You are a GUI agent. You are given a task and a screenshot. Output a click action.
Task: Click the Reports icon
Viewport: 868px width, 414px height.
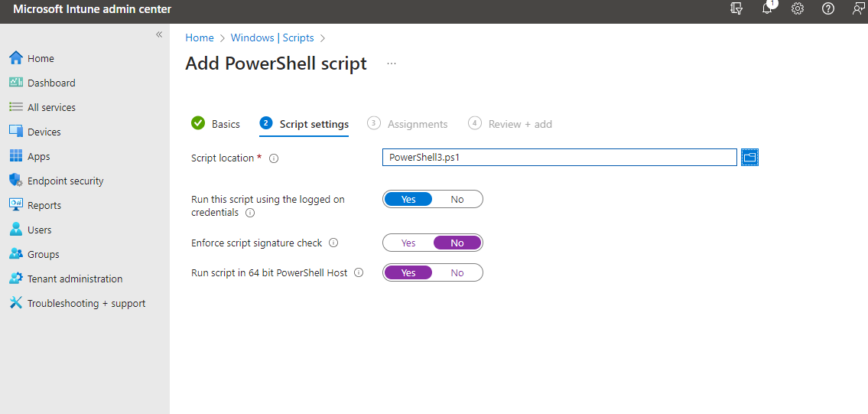click(x=16, y=205)
